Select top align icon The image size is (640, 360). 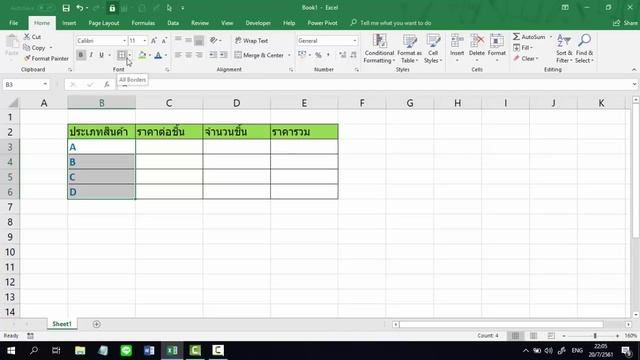(178, 40)
